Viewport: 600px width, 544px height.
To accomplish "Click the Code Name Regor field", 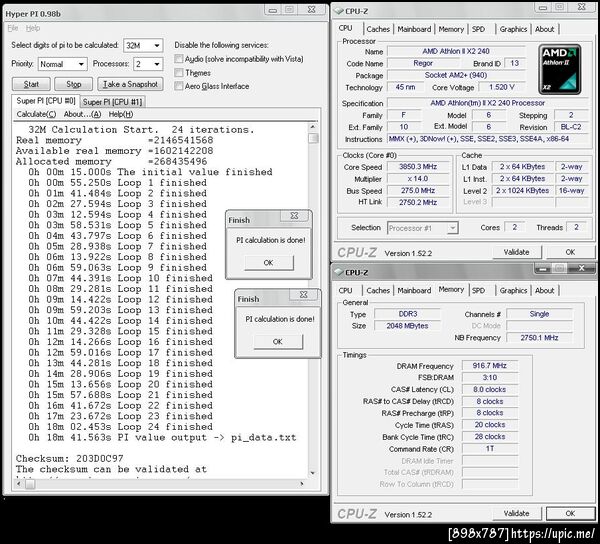I will click(423, 64).
